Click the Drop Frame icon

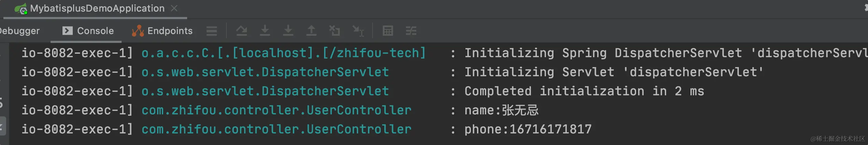point(334,31)
